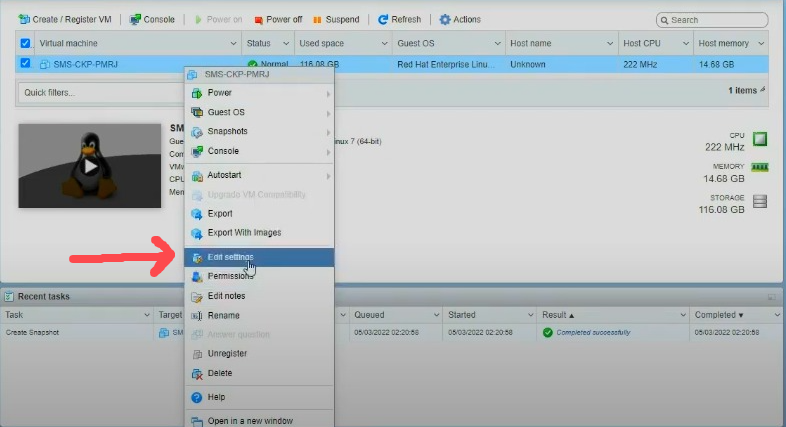The image size is (786, 427).
Task: Select Permissions in context menu
Action: point(259,276)
